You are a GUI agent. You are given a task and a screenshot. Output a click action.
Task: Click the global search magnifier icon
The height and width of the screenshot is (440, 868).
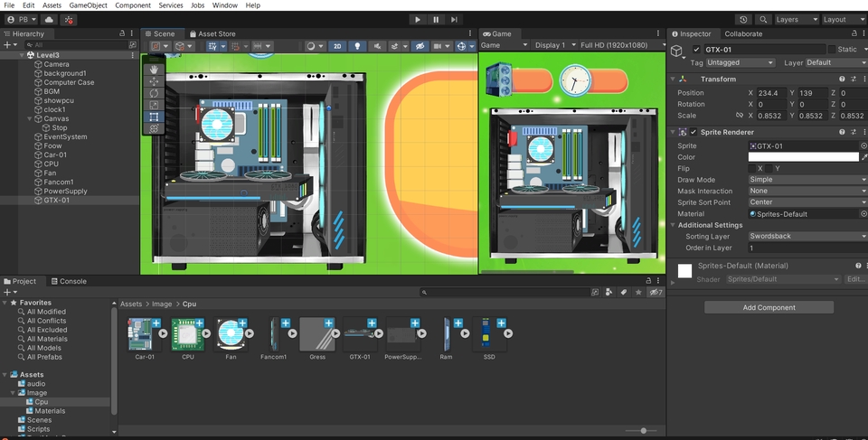[x=763, y=19]
